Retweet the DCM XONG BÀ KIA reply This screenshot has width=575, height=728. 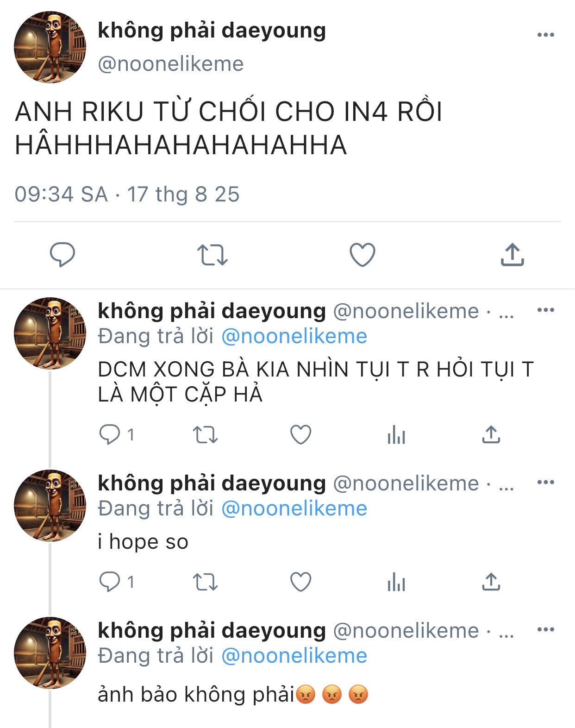pyautogui.click(x=205, y=435)
